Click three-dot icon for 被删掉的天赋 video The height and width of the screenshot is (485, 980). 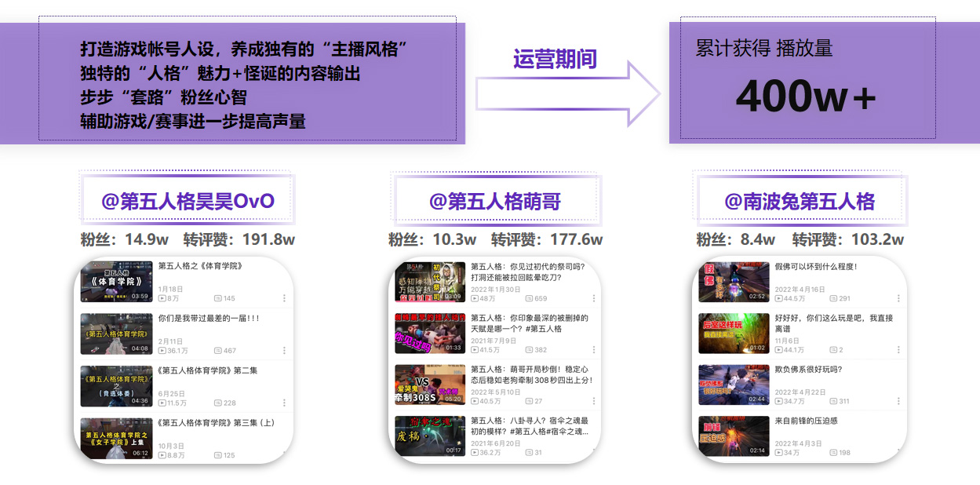pos(594,350)
